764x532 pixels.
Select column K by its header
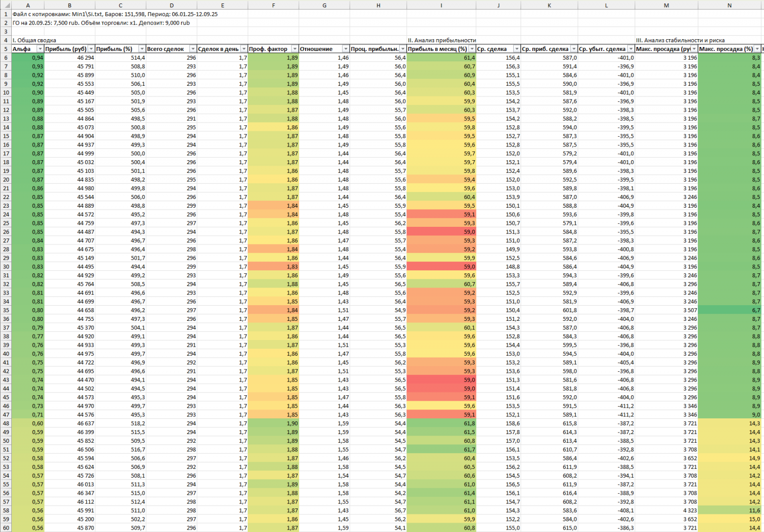coord(549,5)
